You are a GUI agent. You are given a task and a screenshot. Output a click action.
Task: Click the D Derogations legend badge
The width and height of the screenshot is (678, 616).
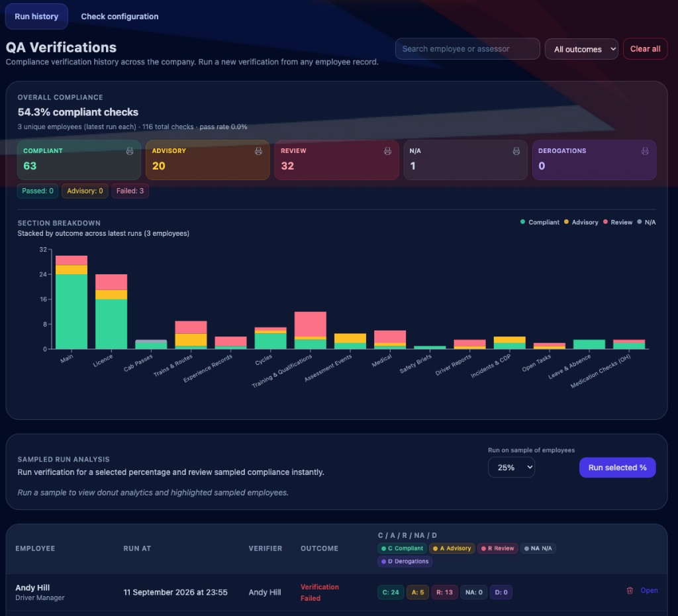(x=405, y=561)
